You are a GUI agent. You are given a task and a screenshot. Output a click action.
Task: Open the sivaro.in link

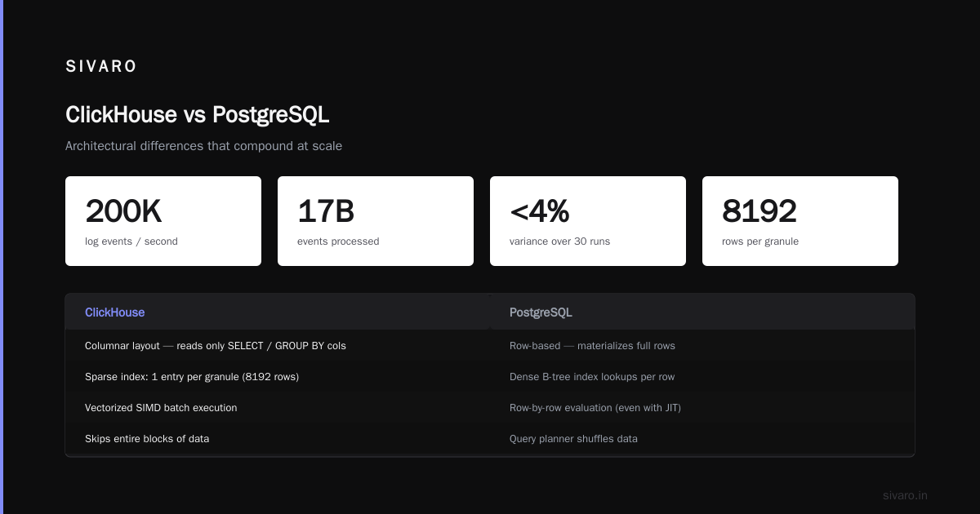pyautogui.click(x=905, y=495)
